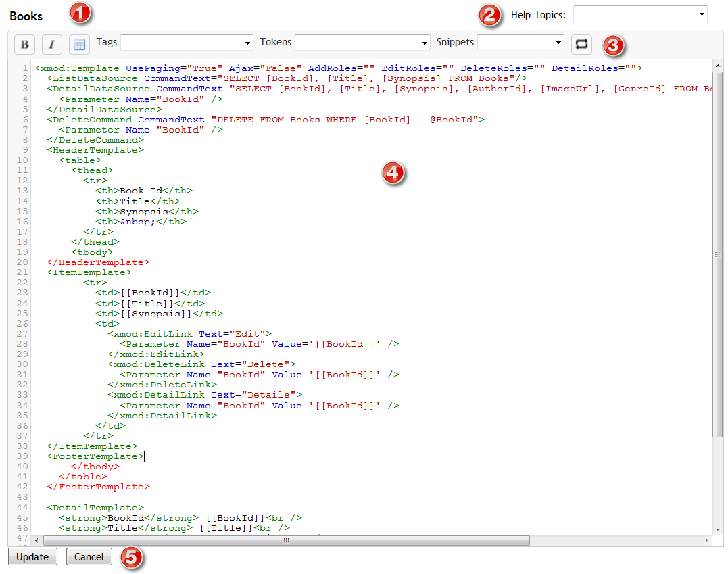Screen dimensions: 728x574
Task: Click the horizontal scrollbar right arrow
Action: pos(706,541)
